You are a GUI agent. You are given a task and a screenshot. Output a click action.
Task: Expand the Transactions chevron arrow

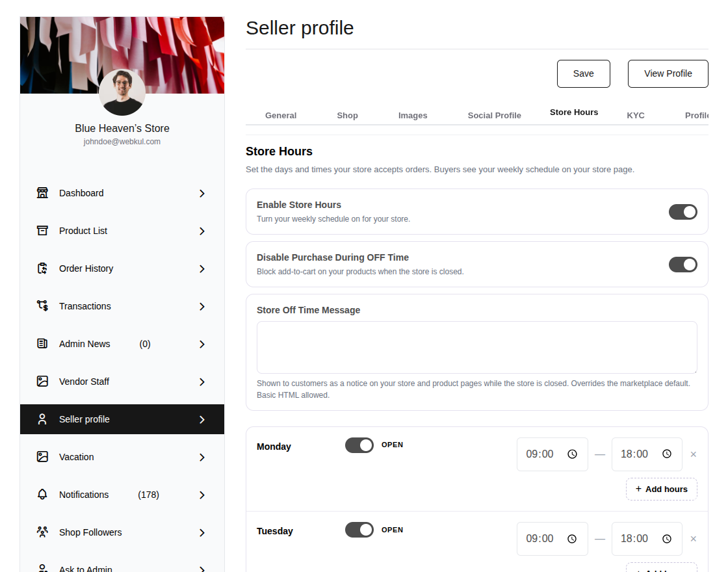tap(202, 306)
